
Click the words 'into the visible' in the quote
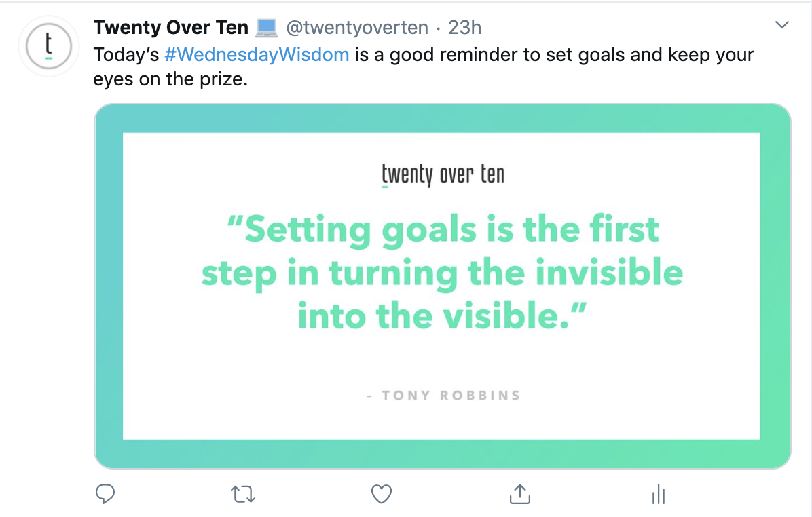pos(443,316)
